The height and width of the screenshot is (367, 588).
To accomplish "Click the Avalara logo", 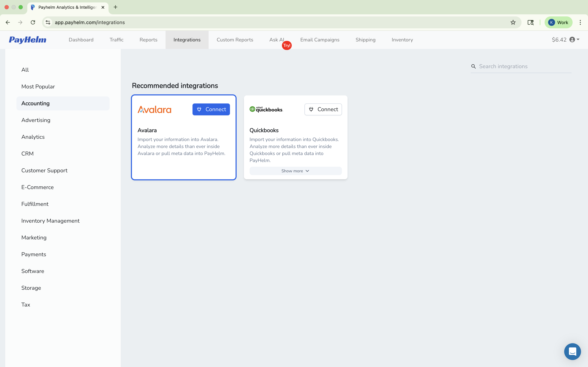I will [x=154, y=109].
